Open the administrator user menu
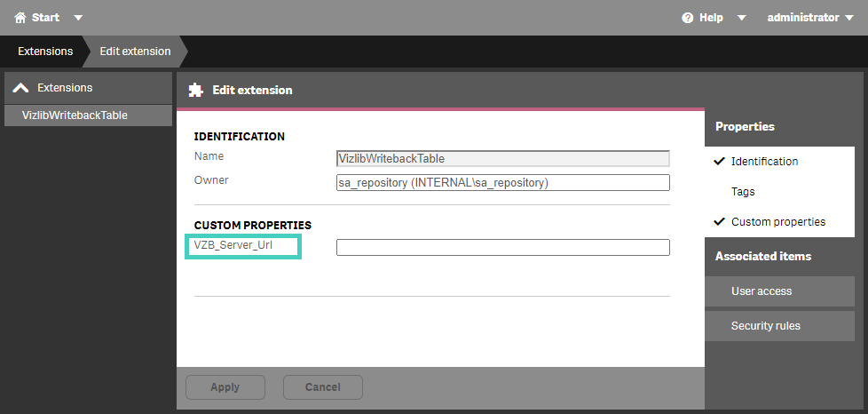This screenshot has width=868, height=414. (x=810, y=18)
